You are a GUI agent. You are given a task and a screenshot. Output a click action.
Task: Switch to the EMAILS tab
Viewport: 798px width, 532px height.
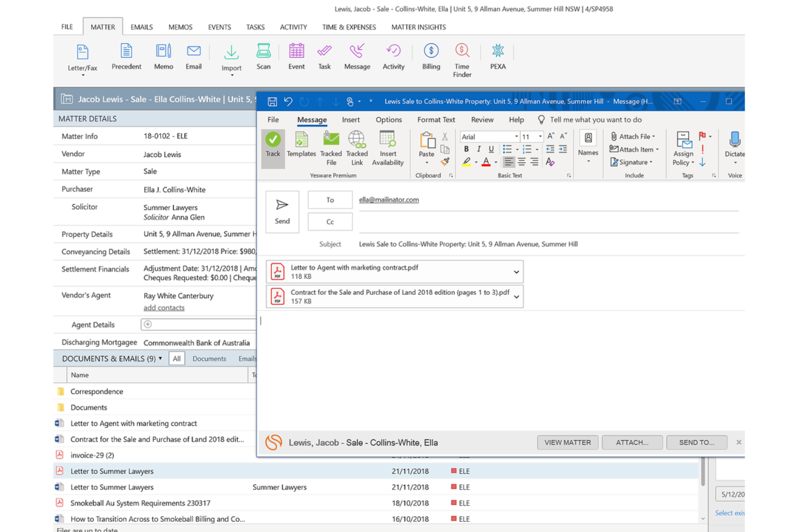point(142,27)
